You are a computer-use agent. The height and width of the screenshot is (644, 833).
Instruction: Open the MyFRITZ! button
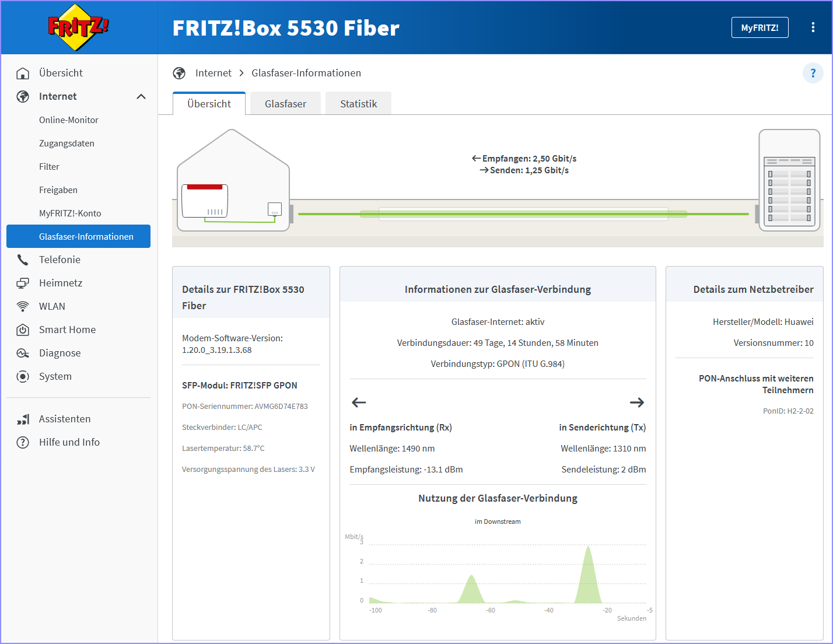[x=759, y=27]
